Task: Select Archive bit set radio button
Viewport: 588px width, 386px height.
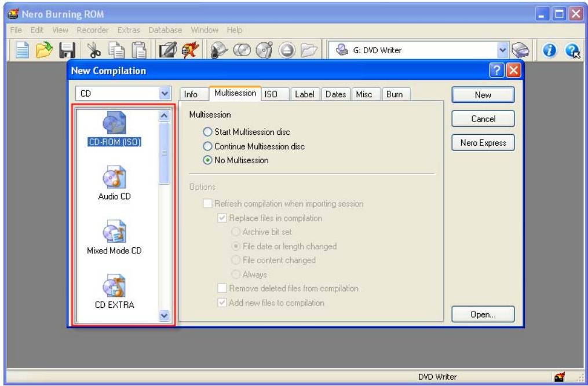Action: [261, 232]
